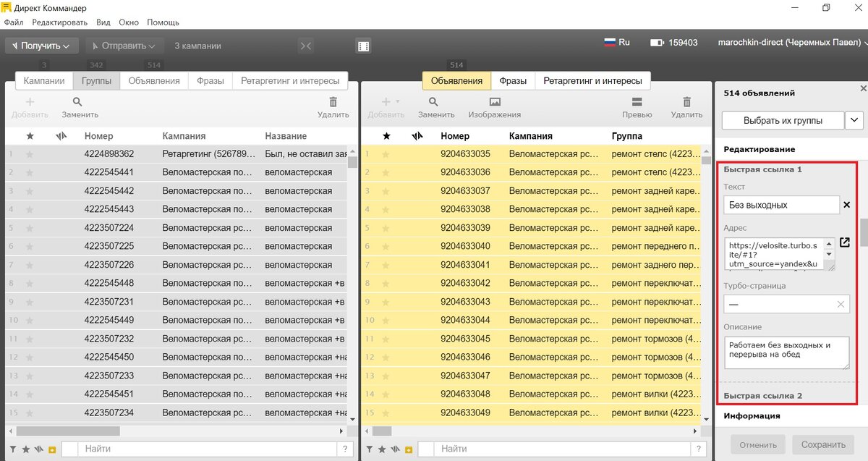Open the Превью preview tool
Screen dimensions: 868x461
[x=637, y=102]
